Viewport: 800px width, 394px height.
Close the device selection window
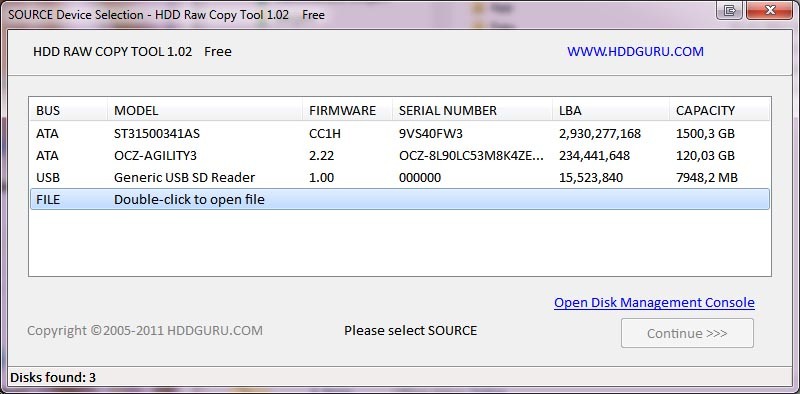(x=769, y=10)
